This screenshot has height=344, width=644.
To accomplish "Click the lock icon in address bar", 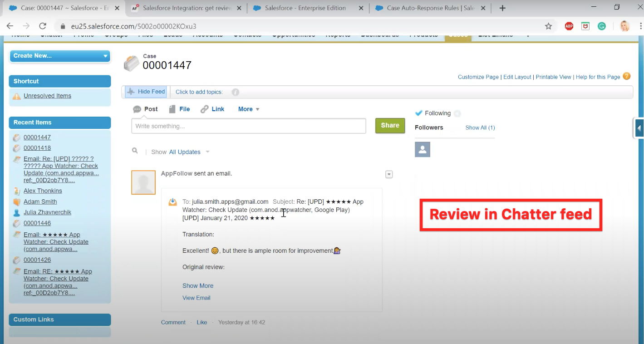I will [63, 26].
